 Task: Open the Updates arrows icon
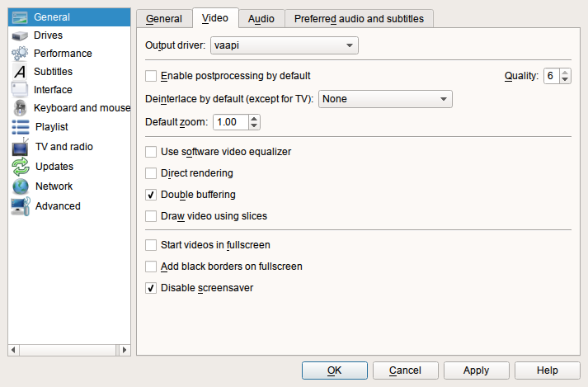[x=21, y=167]
